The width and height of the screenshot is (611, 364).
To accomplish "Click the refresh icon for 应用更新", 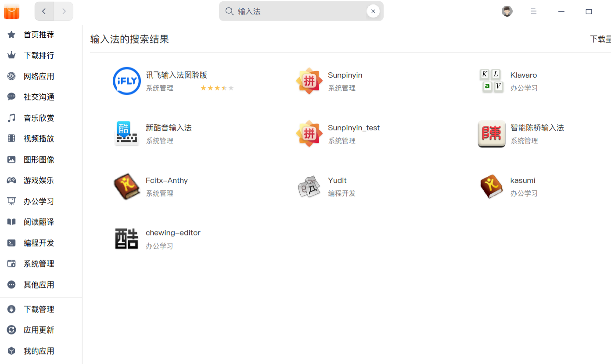I will point(11,330).
